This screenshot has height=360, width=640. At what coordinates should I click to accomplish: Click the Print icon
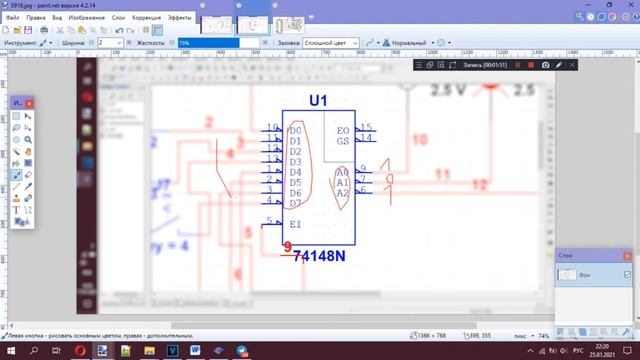(44, 30)
